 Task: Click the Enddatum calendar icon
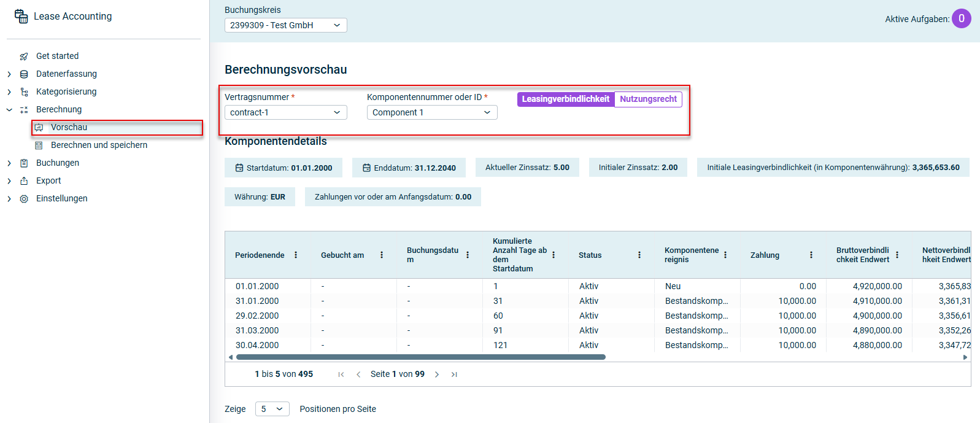(366, 168)
